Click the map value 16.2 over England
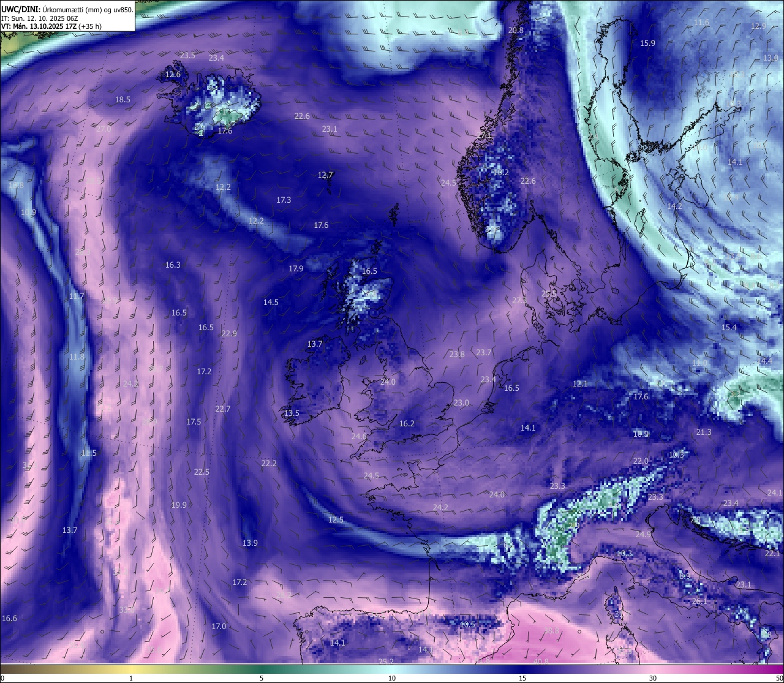 pyautogui.click(x=407, y=423)
